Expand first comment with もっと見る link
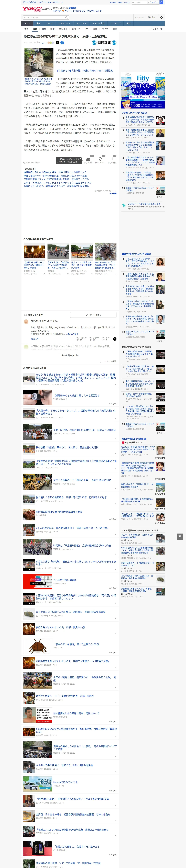 tap(73, 334)
